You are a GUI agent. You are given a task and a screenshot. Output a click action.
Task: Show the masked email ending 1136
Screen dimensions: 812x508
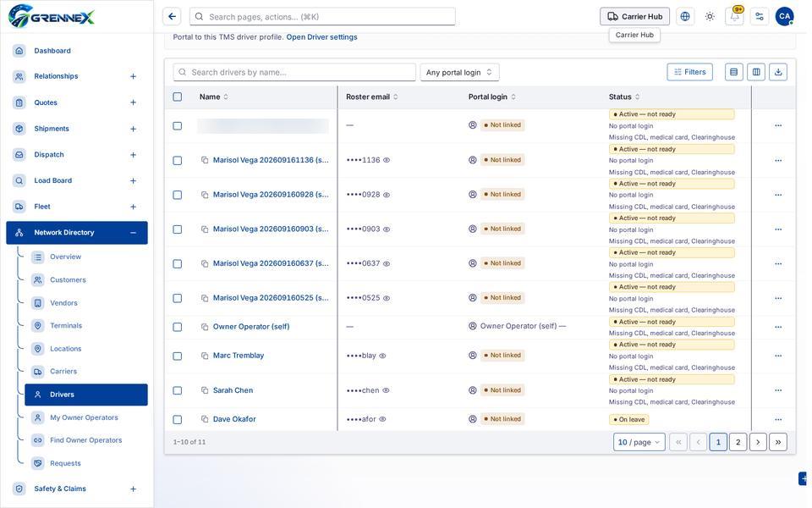coord(387,160)
